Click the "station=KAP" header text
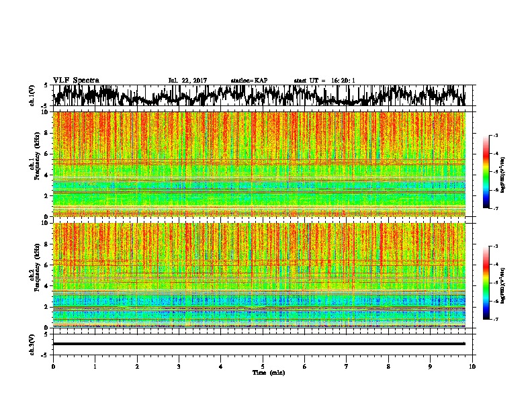This screenshot has width=532, height=411. [x=249, y=81]
